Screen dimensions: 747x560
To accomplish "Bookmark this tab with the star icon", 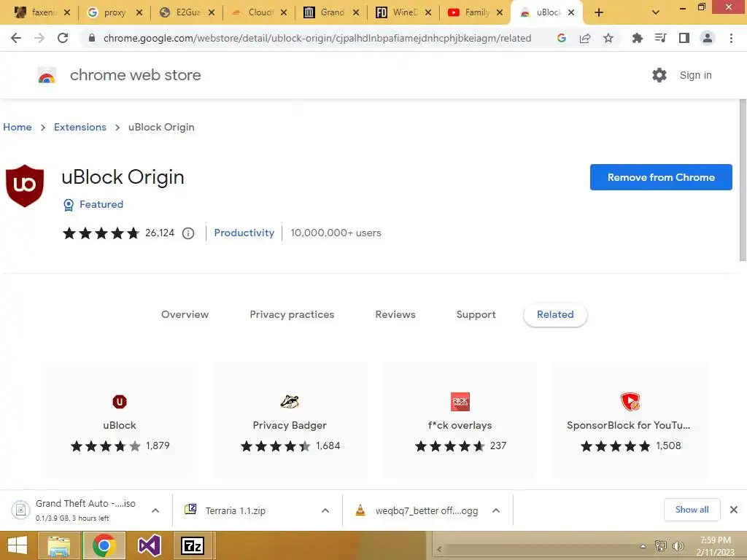I will [608, 38].
